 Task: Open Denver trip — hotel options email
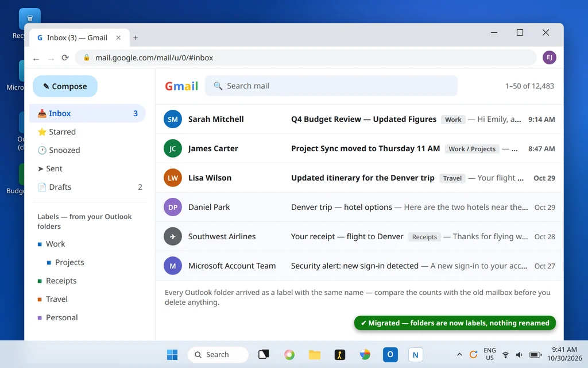359,207
